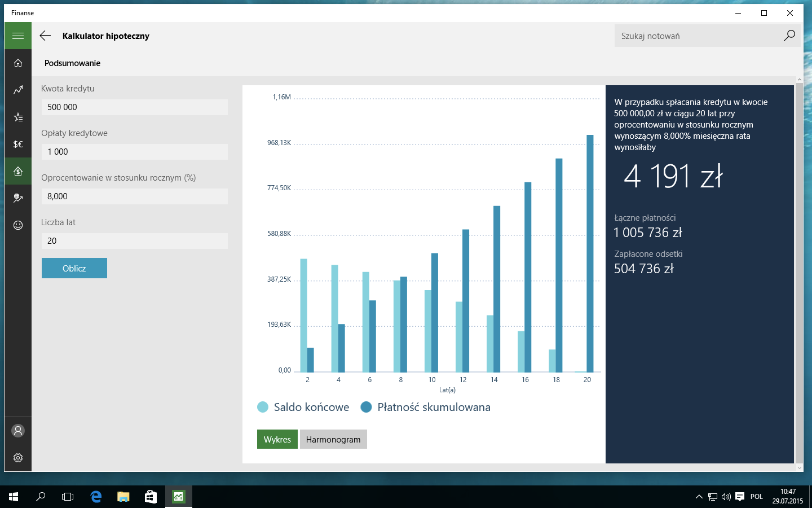Open the hamburger navigation menu

click(x=18, y=36)
